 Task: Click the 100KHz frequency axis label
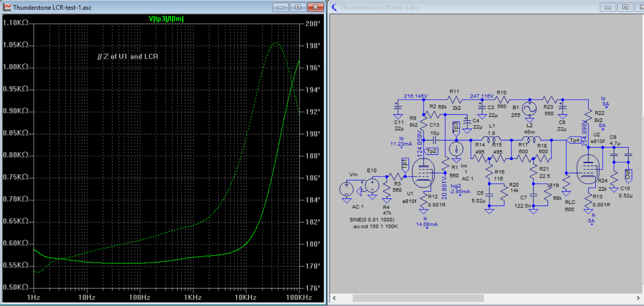pos(299,297)
